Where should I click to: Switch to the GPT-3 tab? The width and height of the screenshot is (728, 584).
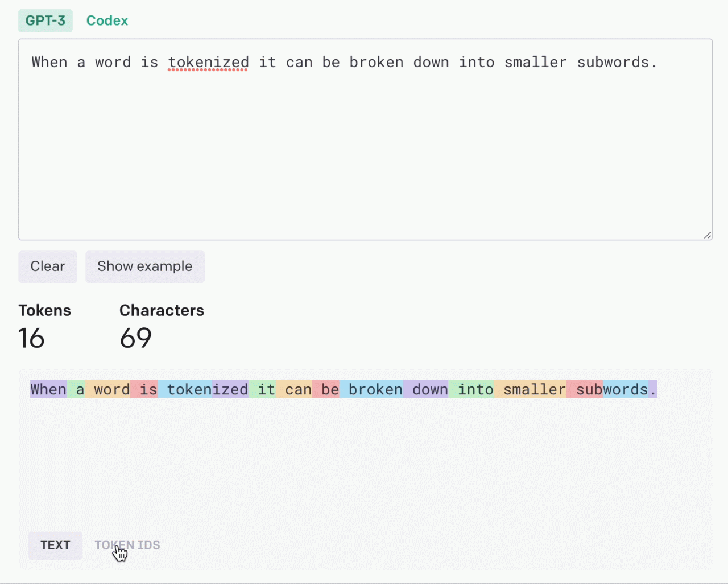pyautogui.click(x=45, y=21)
